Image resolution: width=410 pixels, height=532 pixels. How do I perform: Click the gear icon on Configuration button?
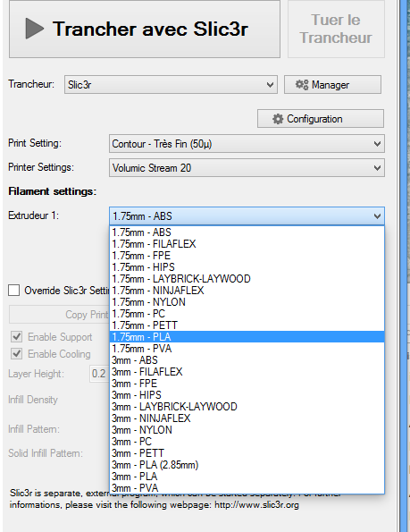coord(278,119)
